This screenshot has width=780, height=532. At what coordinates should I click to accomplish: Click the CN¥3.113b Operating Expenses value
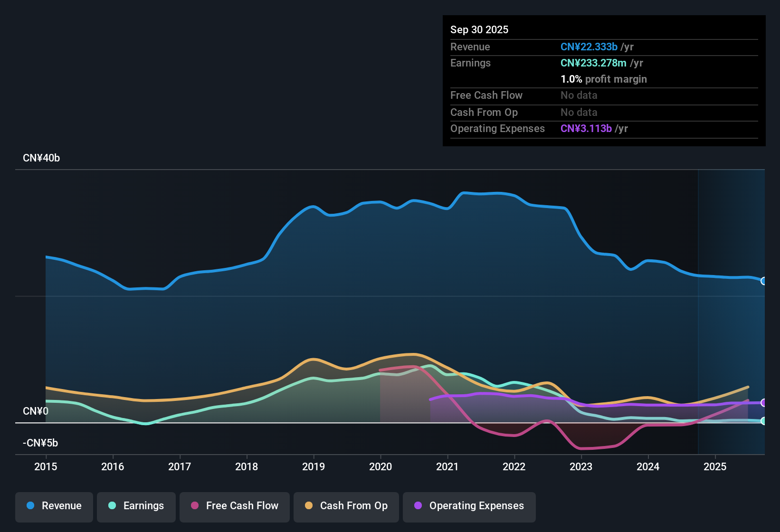(x=586, y=129)
